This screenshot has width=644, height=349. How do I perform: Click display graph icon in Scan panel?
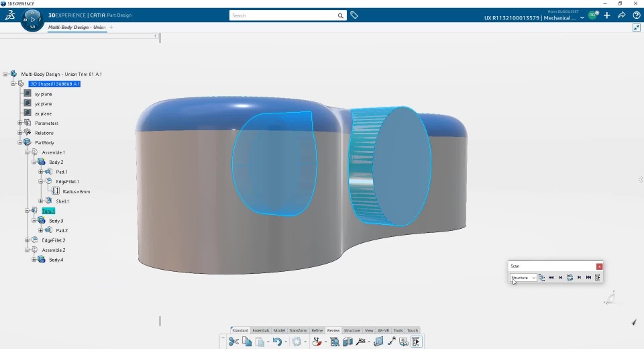(x=541, y=277)
